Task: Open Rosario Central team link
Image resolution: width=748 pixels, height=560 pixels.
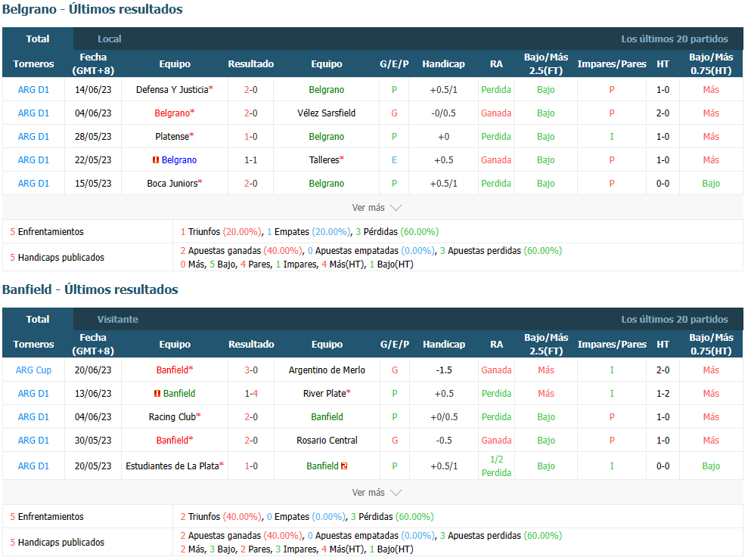Action: [x=327, y=441]
